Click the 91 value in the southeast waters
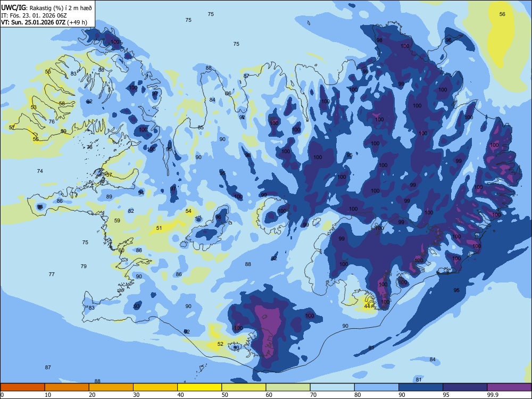Image resolution: width=532 pixels, height=399 pixels. [x=371, y=348]
